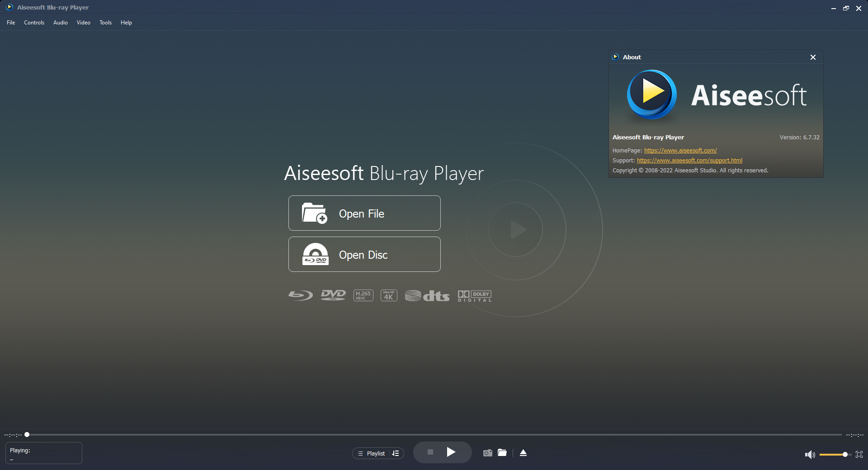Open the Tools menu

pos(105,23)
